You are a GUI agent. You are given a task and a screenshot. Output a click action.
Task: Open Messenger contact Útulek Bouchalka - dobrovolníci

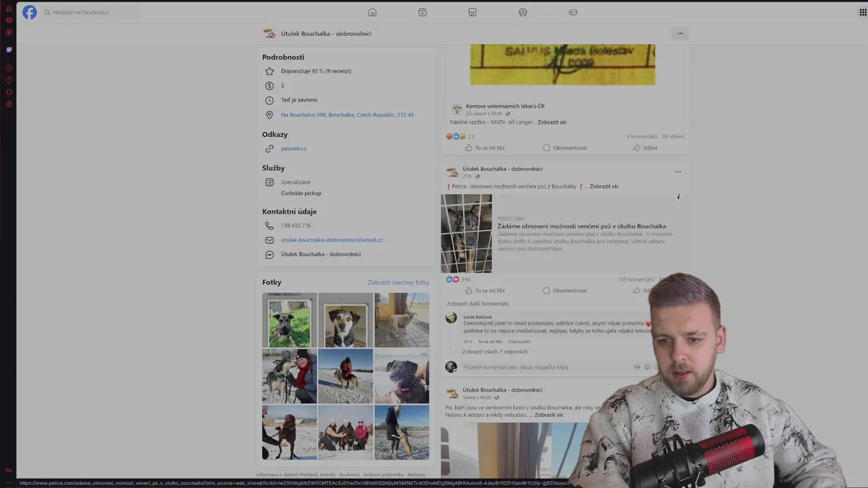321,254
